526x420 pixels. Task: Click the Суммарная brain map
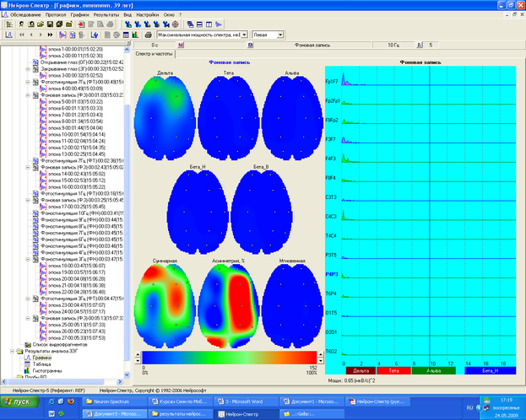165,305
